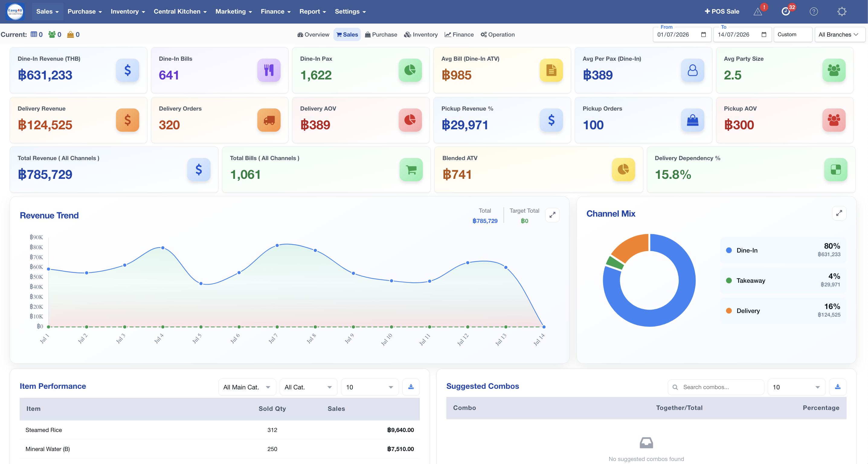Click the Steamed Rice item row
Screen dimensions: 868x464
point(219,430)
